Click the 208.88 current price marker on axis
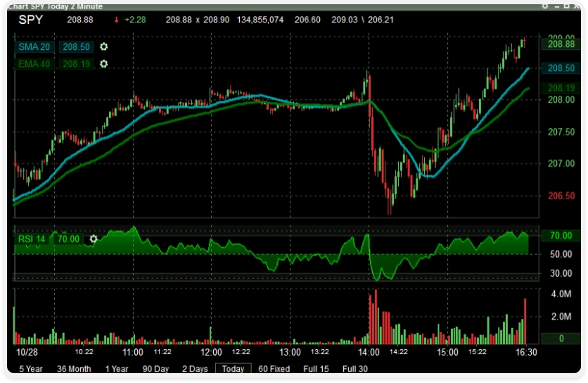 tap(561, 44)
